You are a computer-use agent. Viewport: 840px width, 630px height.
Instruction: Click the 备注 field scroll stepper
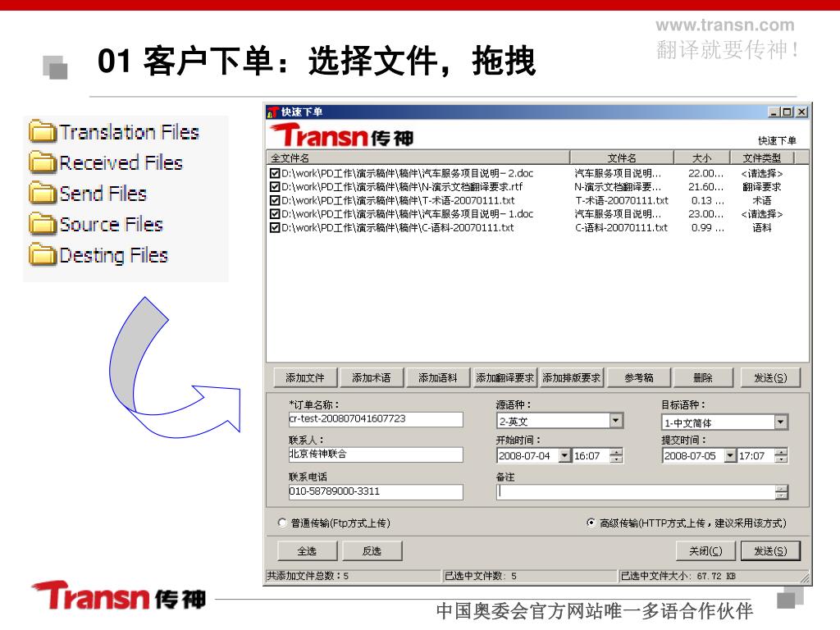tap(782, 492)
